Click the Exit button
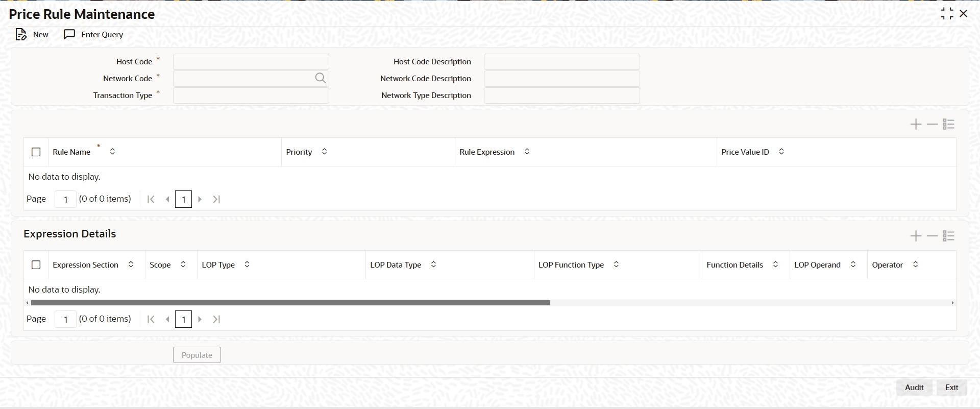980x409 pixels. pyautogui.click(x=952, y=388)
